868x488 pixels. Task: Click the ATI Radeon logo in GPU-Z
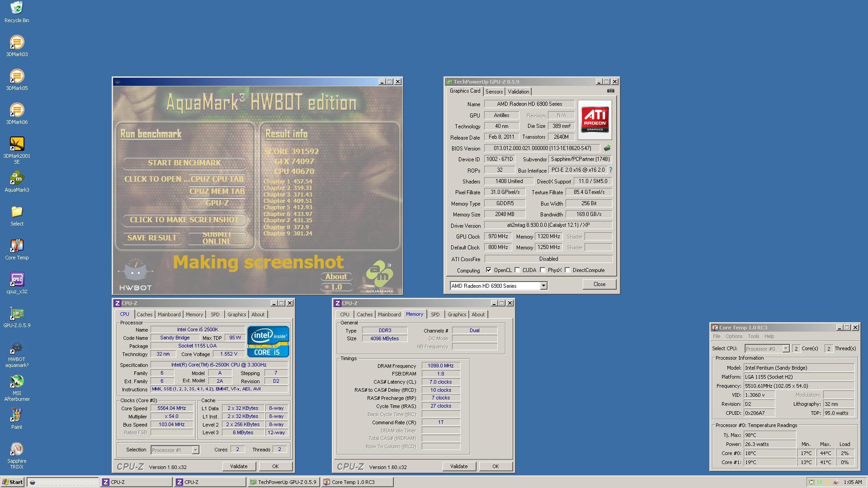[594, 120]
